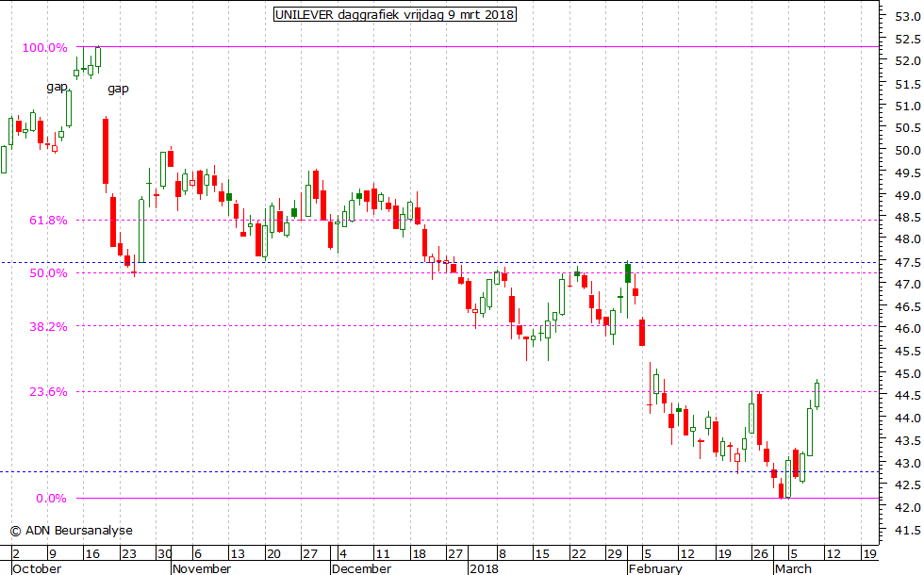
Task: Select the 0.0% Fibonacci level label
Action: 51,499
